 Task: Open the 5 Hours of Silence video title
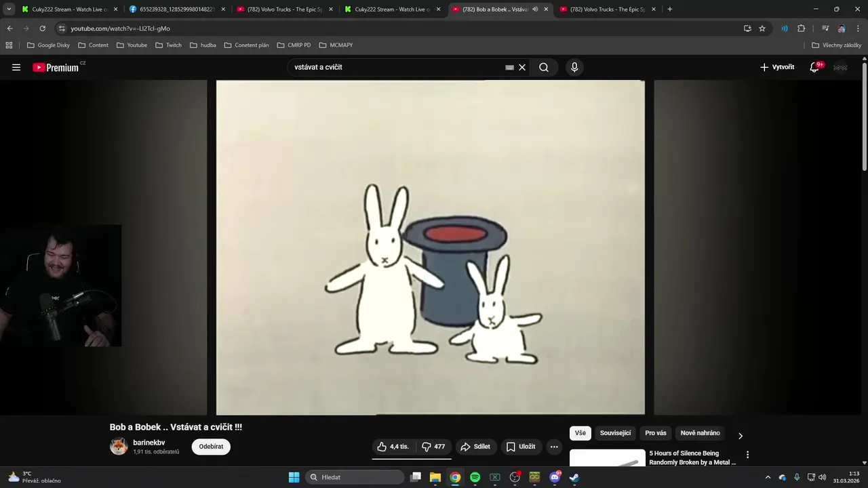pos(692,457)
